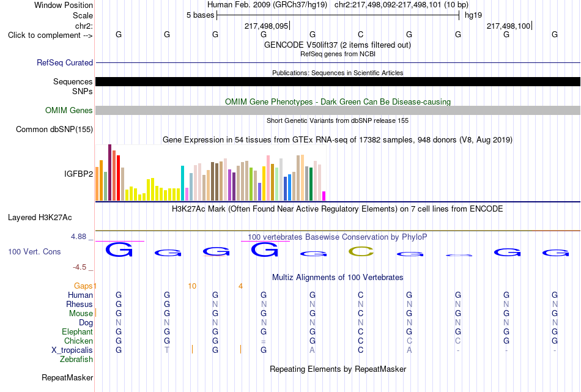Image resolution: width=581 pixels, height=392 pixels.
Task: Select the SNPs track label
Action: click(83, 91)
